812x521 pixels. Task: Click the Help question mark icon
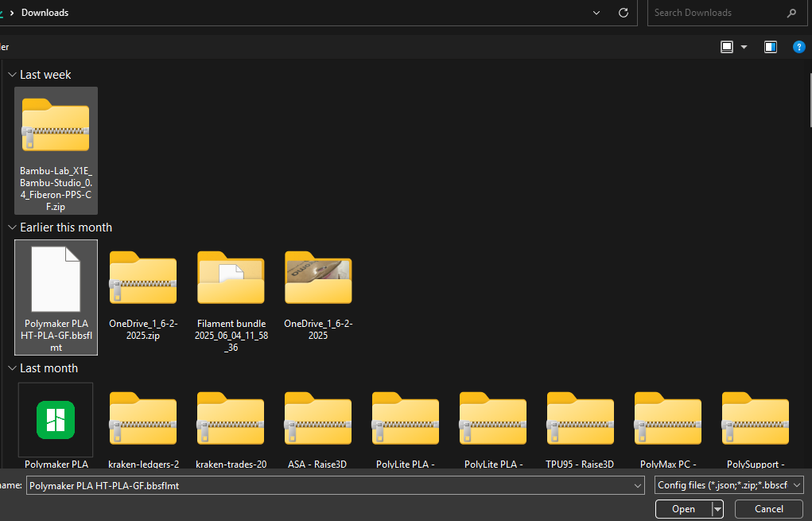799,47
